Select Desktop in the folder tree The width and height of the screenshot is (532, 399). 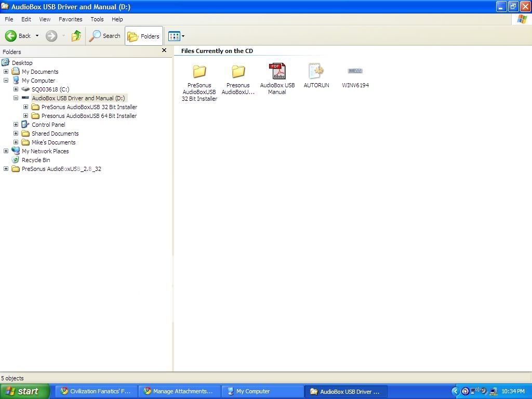(22, 63)
